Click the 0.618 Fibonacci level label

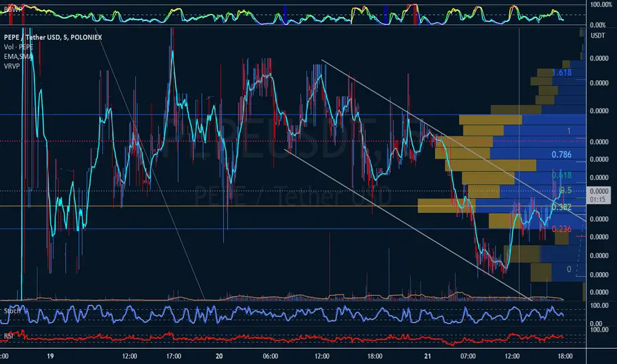pos(561,175)
